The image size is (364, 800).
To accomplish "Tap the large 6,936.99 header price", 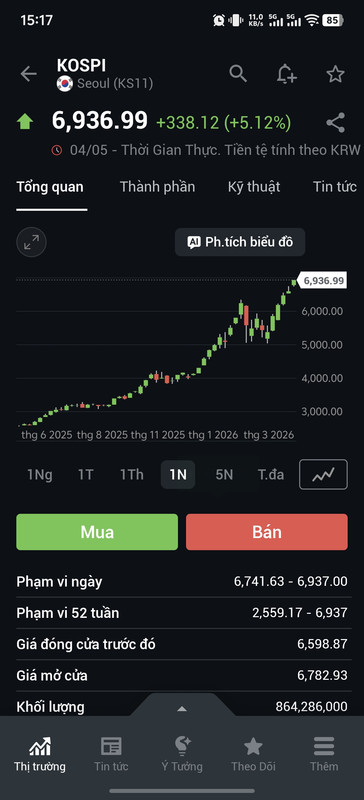I will [100, 121].
